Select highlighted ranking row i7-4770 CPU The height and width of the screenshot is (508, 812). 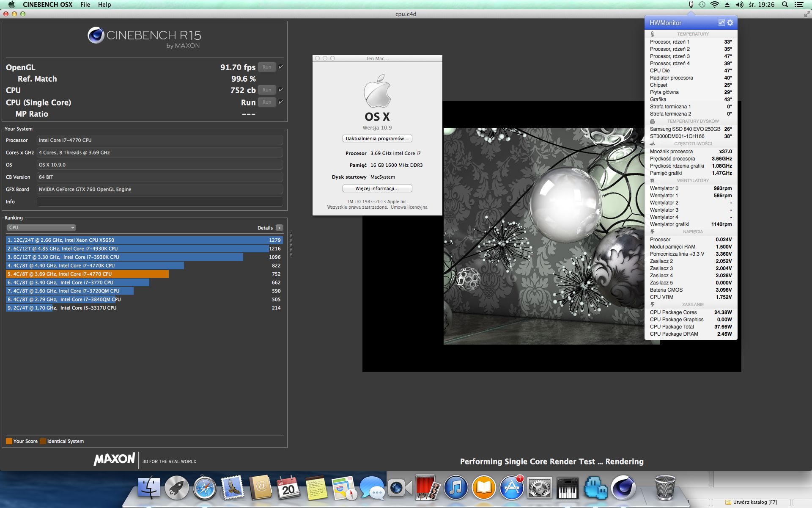pyautogui.click(x=144, y=274)
